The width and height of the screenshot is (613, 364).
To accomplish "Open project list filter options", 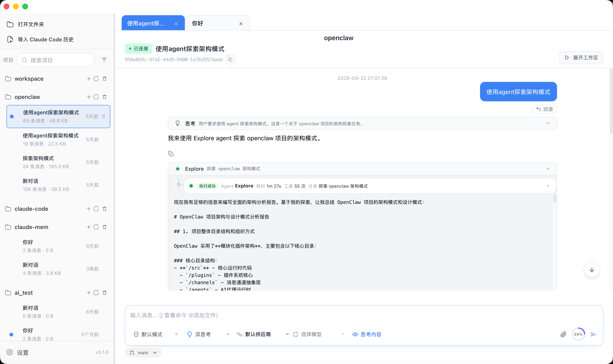I will pos(104,60).
